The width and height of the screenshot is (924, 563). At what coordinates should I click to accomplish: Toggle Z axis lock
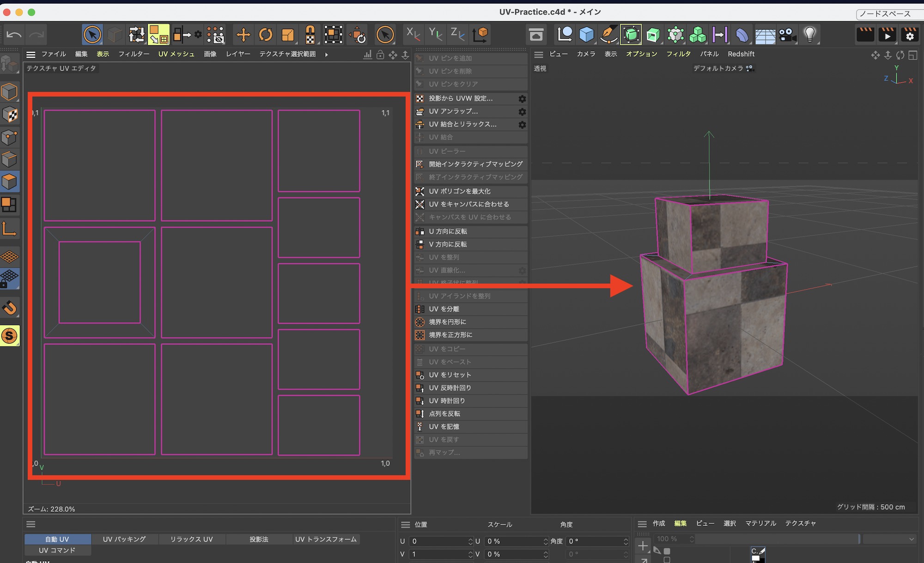coord(457,34)
